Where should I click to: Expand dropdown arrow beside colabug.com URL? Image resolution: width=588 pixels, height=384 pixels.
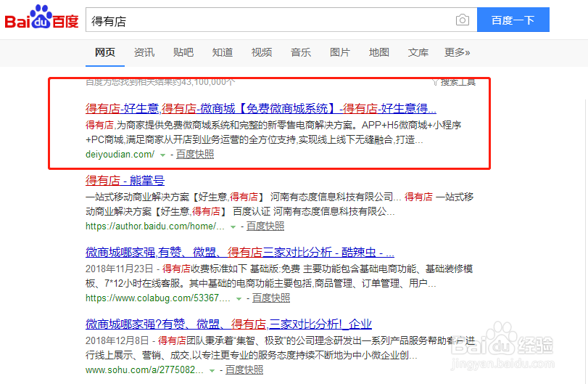click(x=239, y=299)
